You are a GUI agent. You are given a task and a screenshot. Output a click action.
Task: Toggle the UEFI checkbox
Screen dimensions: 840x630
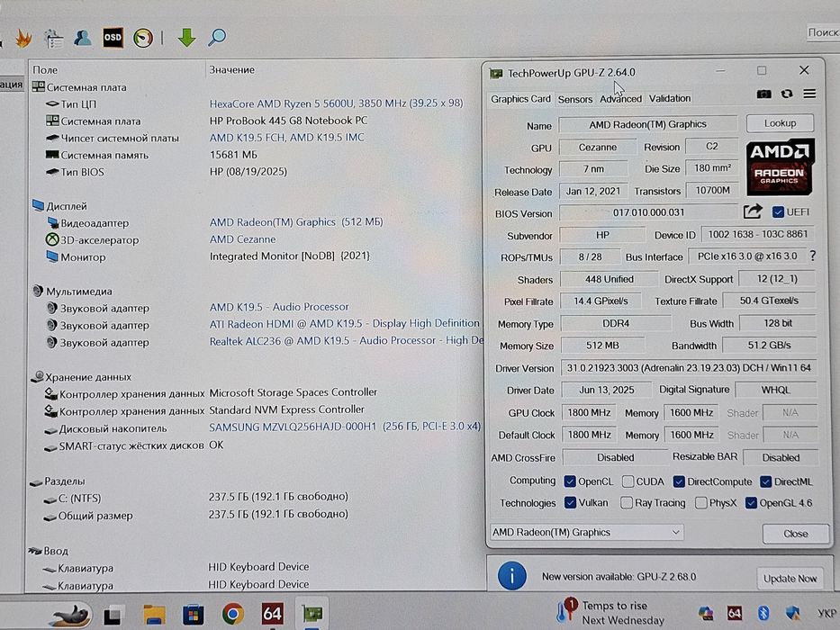(779, 212)
